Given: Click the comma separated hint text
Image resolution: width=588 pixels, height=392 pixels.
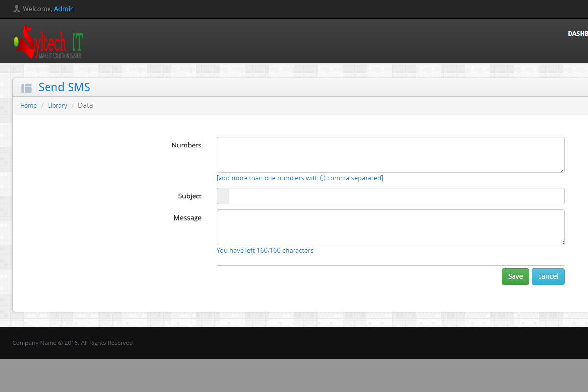Looking at the screenshot, I should point(299,178).
